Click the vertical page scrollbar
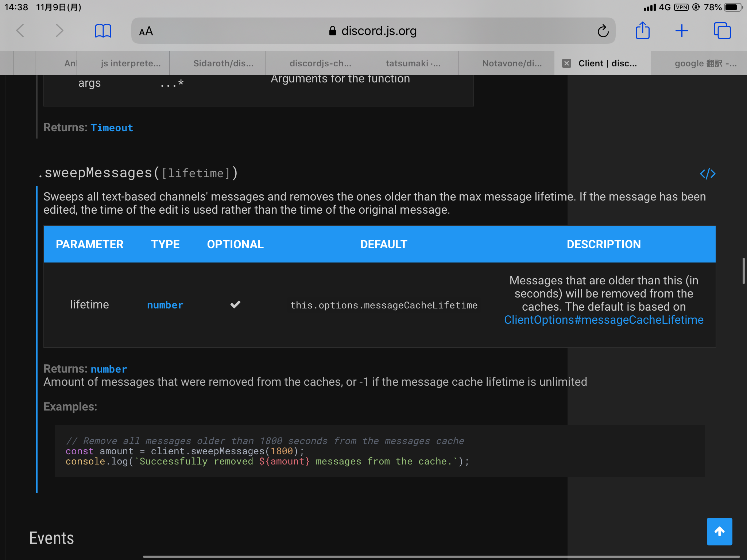 743,271
